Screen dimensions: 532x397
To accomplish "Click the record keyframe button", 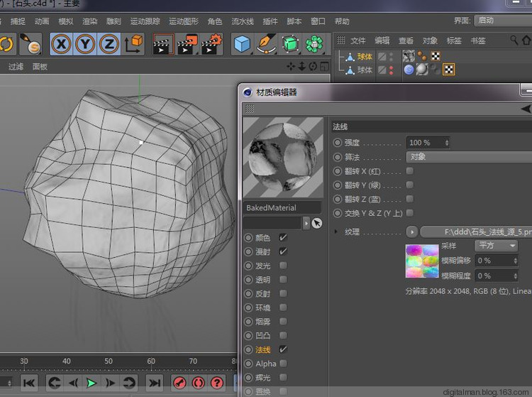I will (181, 383).
